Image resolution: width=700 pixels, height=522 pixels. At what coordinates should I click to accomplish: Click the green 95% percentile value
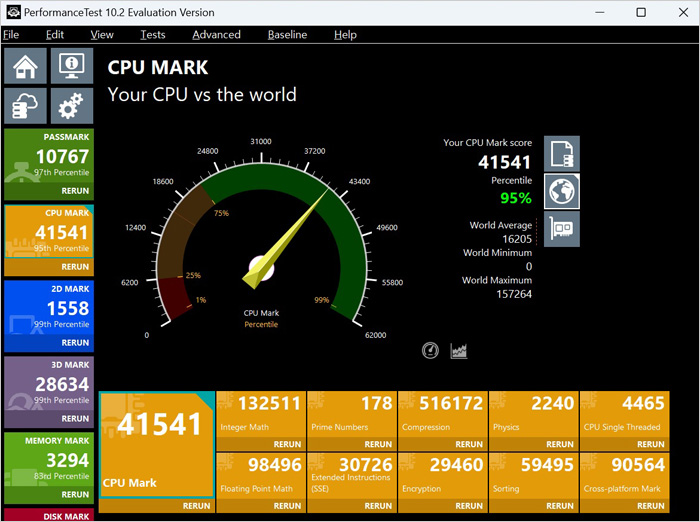pyautogui.click(x=516, y=198)
